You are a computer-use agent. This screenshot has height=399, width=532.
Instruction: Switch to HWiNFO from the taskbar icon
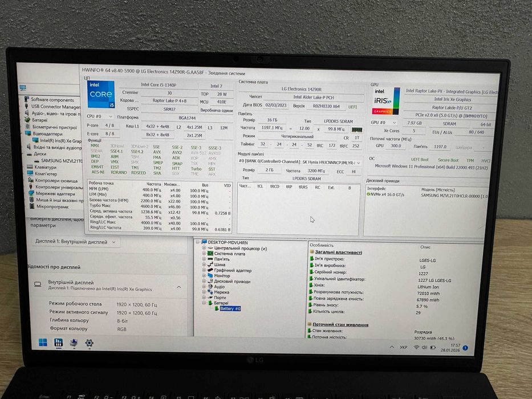pyautogui.click(x=58, y=343)
